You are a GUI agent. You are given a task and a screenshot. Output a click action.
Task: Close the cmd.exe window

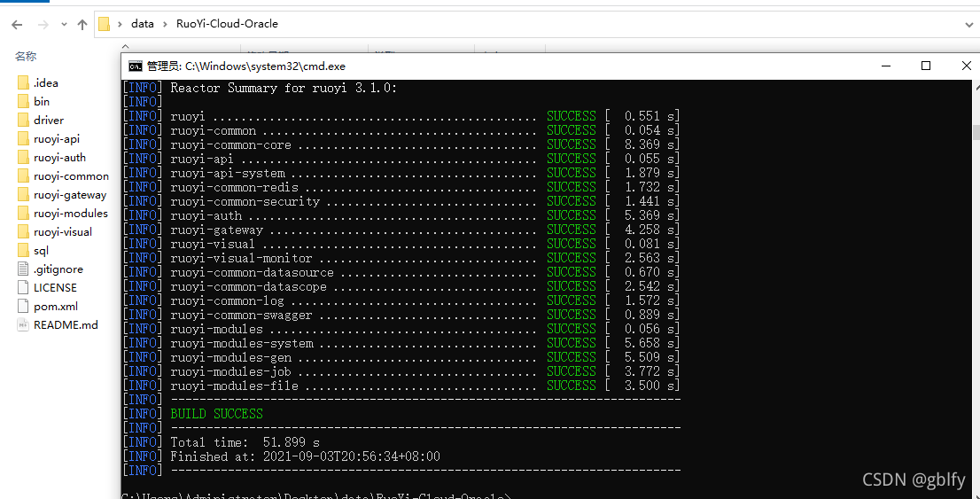click(x=966, y=66)
